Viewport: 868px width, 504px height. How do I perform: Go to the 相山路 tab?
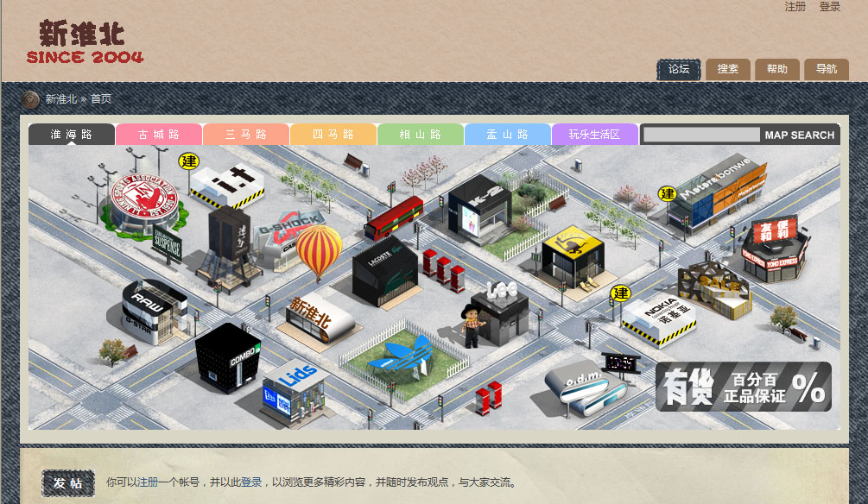tap(421, 135)
